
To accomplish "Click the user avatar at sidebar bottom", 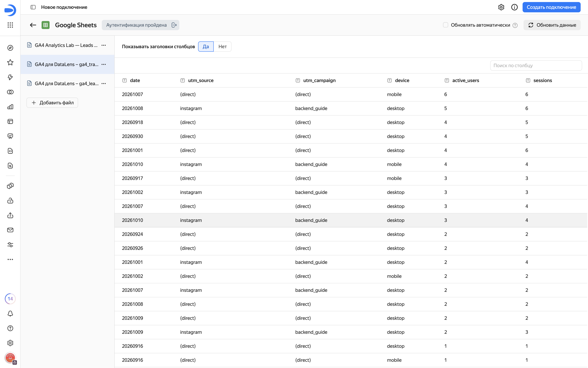I will click(x=10, y=358).
